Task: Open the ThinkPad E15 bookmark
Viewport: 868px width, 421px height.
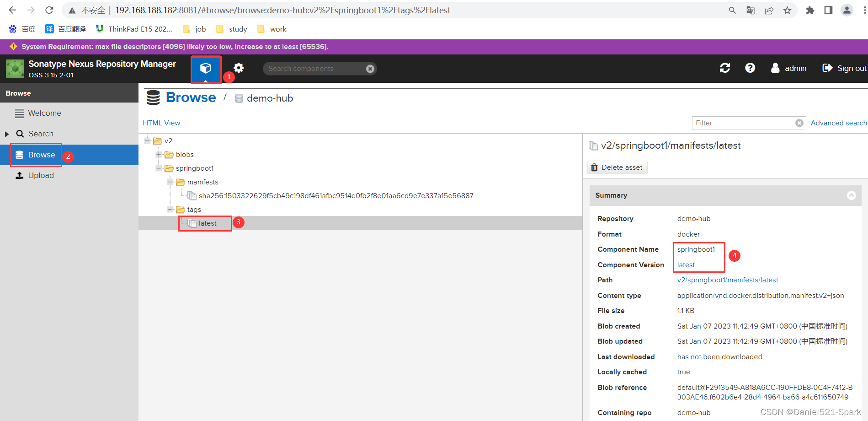Action: click(134, 29)
